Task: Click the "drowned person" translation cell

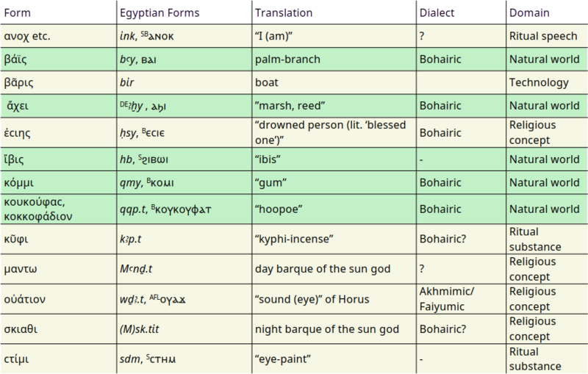Action: click(331, 133)
